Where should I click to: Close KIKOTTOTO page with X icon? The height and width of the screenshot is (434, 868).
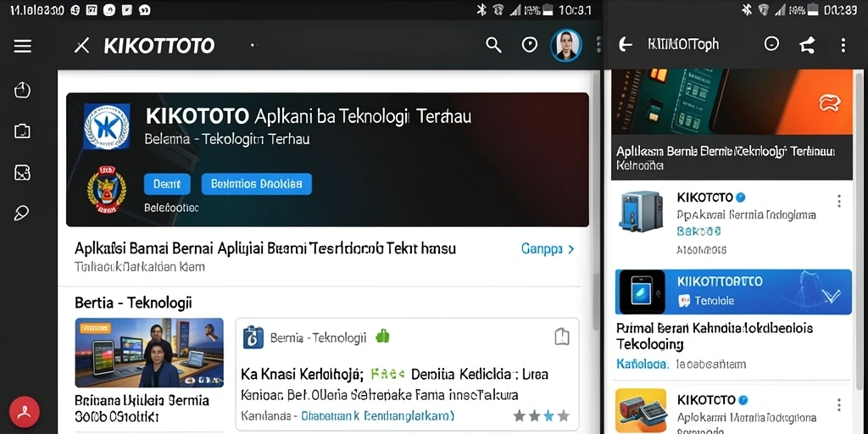[x=82, y=46]
